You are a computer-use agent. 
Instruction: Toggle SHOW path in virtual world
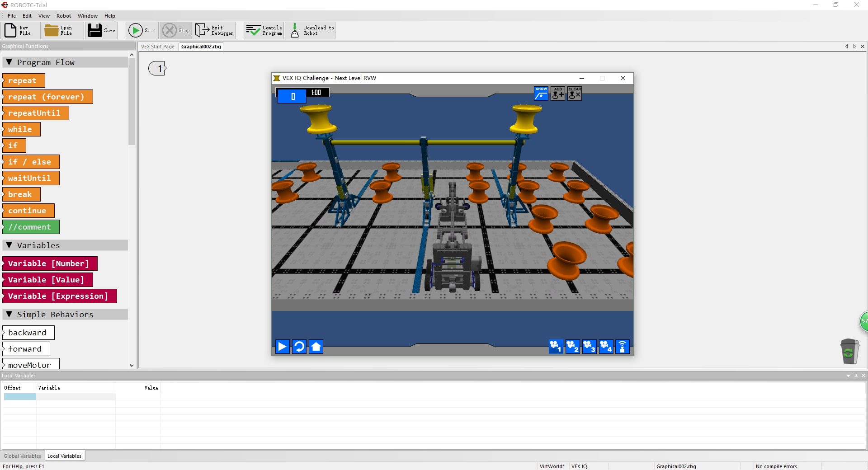[541, 94]
